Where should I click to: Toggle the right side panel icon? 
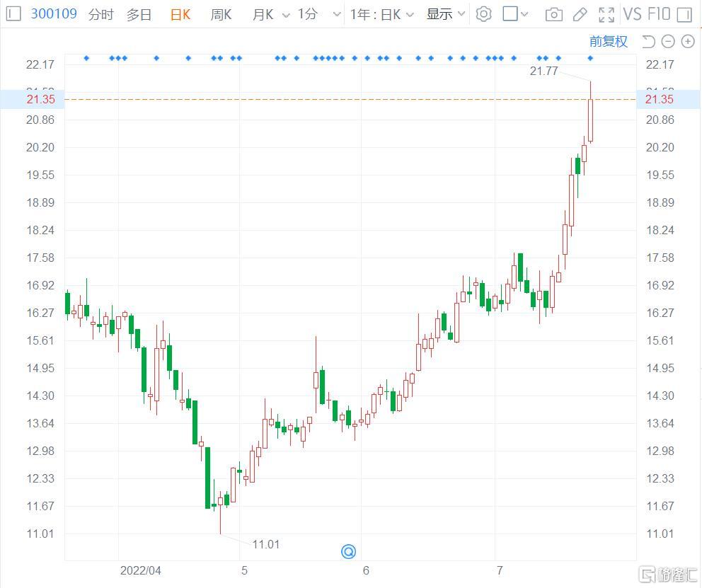pos(684,15)
